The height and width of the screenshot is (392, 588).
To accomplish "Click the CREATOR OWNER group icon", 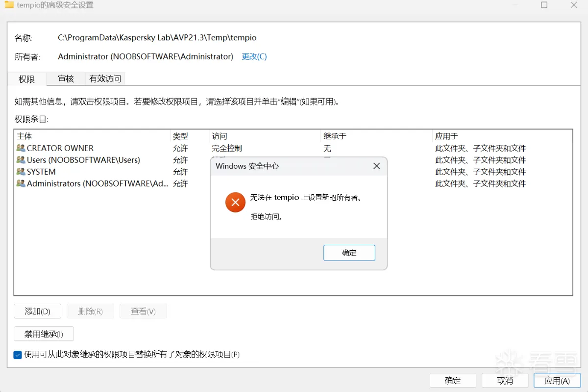I will tap(21, 148).
